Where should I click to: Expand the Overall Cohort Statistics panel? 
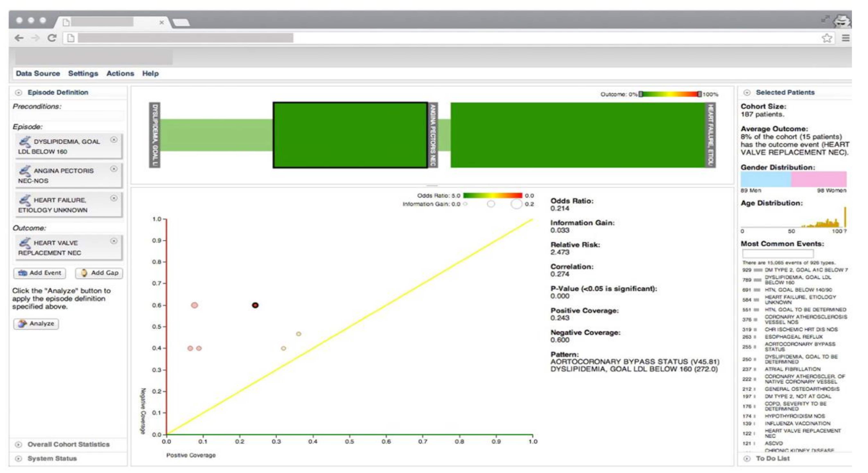[19, 445]
